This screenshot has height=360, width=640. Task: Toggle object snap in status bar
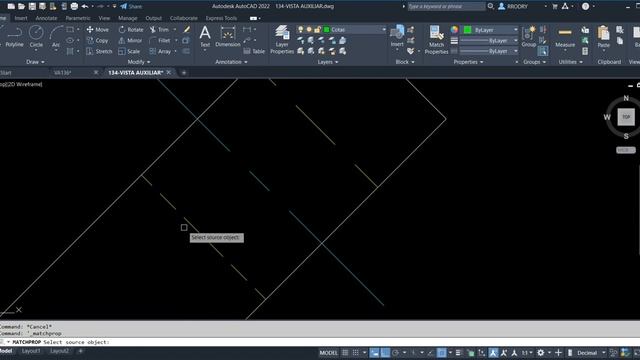[x=441, y=353]
